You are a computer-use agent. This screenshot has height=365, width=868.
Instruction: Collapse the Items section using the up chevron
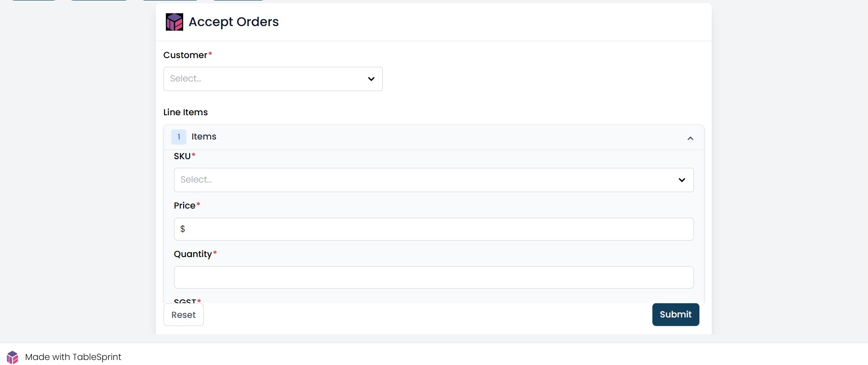(690, 138)
